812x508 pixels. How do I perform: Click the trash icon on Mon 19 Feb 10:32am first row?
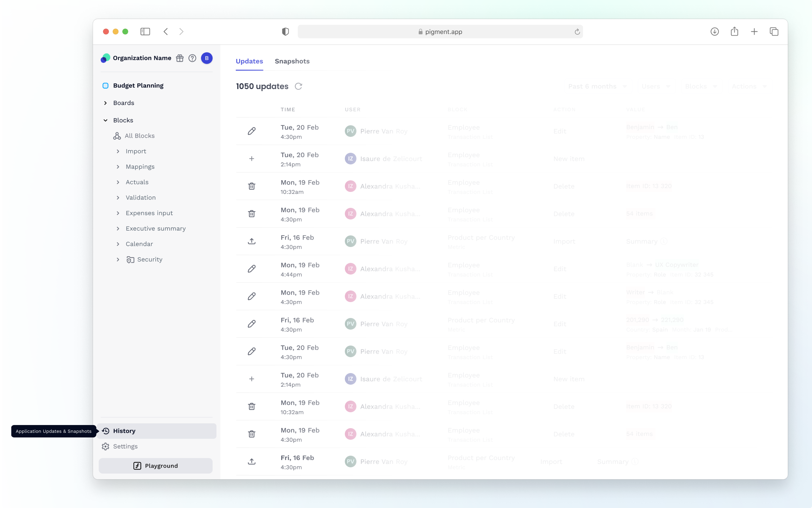click(252, 186)
